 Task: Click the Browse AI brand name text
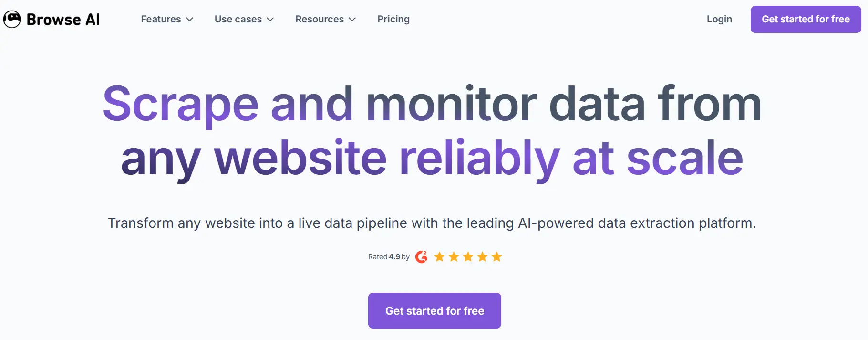[63, 19]
